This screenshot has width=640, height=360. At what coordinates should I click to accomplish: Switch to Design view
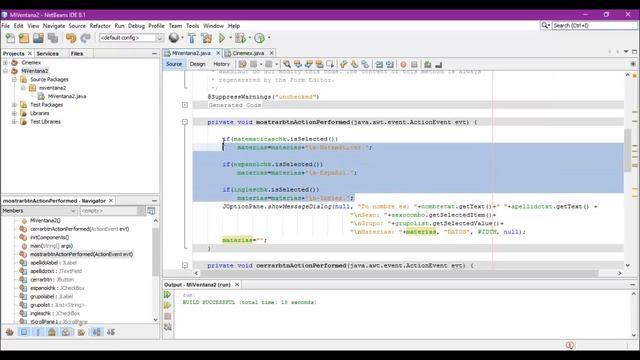click(198, 64)
